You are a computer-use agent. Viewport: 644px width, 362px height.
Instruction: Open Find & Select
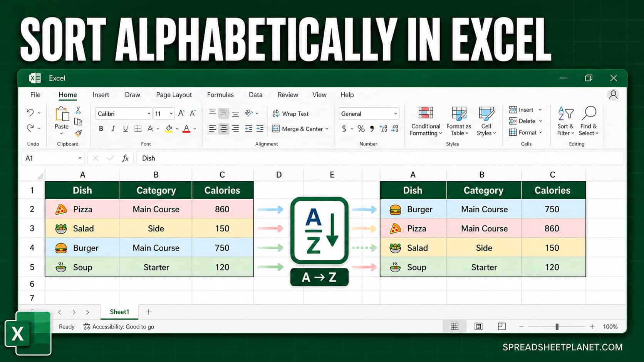pos(589,122)
